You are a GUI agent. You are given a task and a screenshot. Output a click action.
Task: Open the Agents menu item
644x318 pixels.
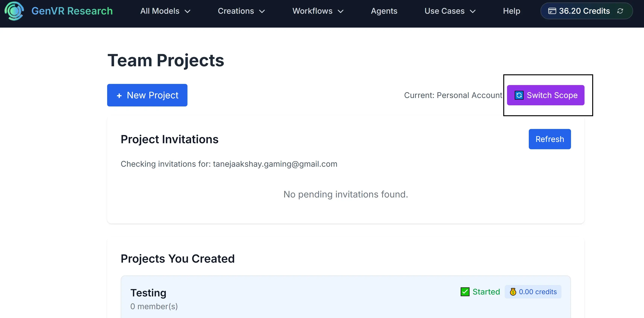click(384, 11)
